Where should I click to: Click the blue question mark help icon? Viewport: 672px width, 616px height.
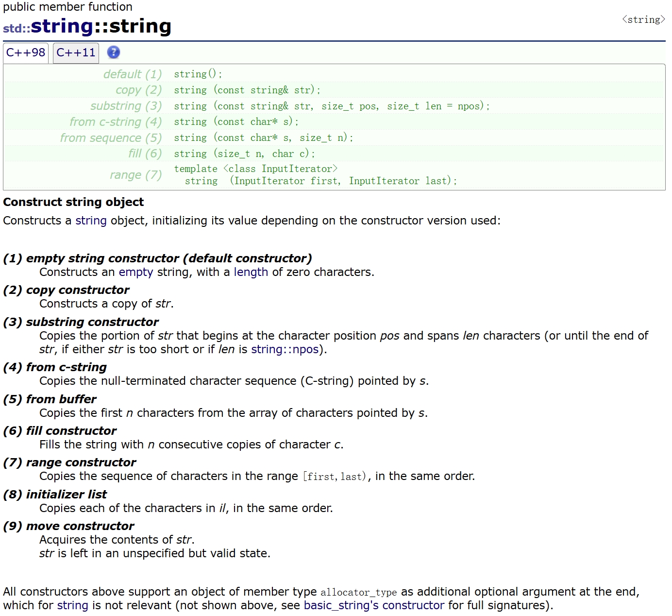tap(113, 52)
